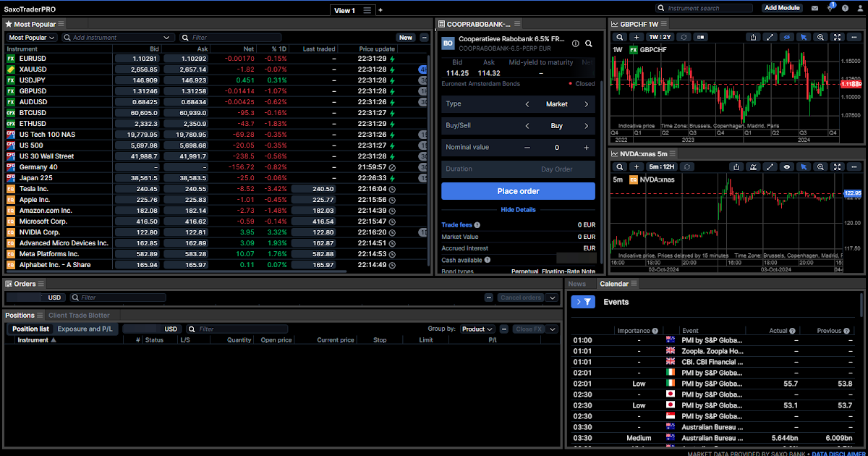Open DATA DISCLAIMER link
The width and height of the screenshot is (868, 456).
point(838,453)
